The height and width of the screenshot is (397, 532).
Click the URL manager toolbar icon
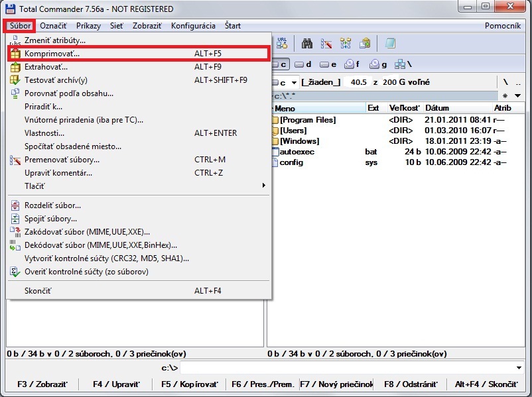[x=281, y=43]
